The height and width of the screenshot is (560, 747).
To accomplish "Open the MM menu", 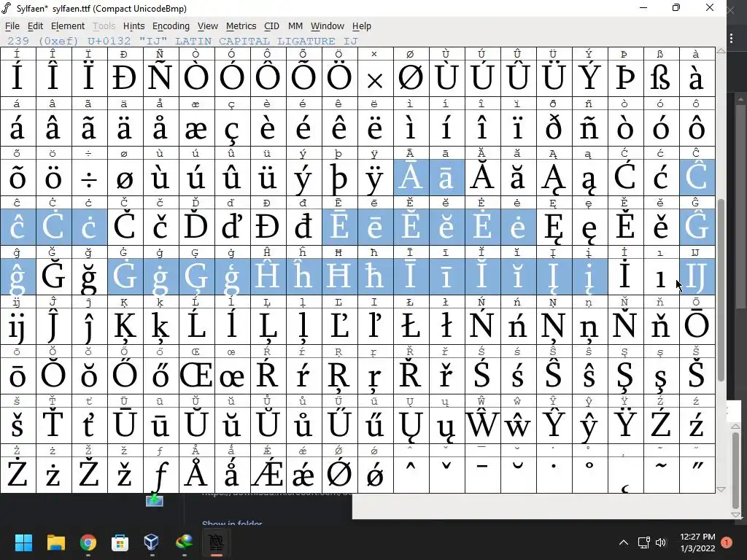I will (x=295, y=26).
